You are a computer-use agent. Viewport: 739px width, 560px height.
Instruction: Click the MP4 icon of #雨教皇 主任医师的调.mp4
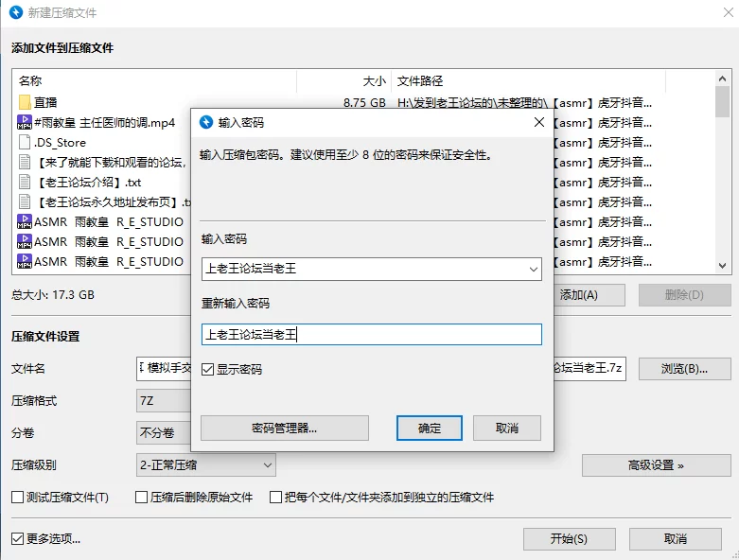coord(25,122)
